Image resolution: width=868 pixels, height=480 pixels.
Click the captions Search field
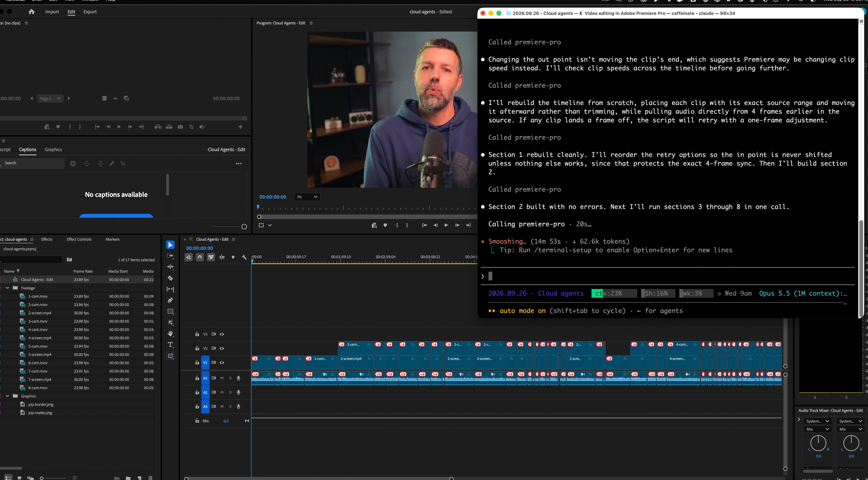pyautogui.click(x=32, y=163)
